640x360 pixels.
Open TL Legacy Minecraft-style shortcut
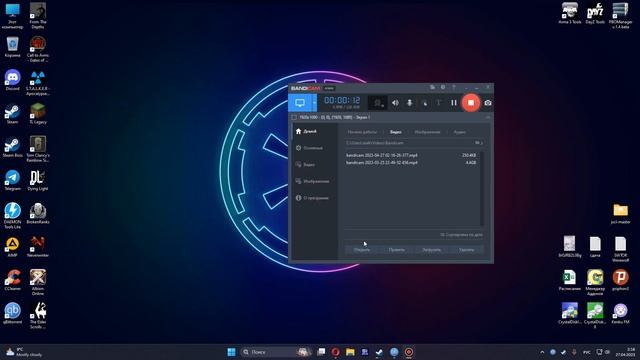(38, 113)
